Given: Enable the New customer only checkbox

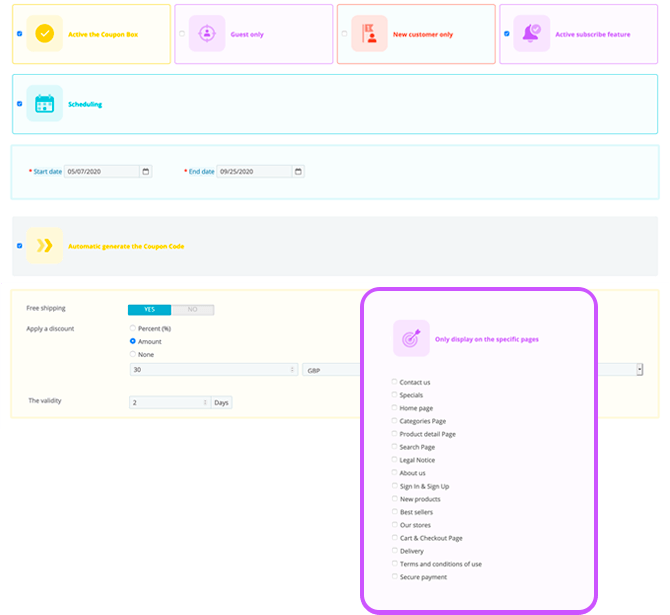Looking at the screenshot, I should [x=344, y=33].
